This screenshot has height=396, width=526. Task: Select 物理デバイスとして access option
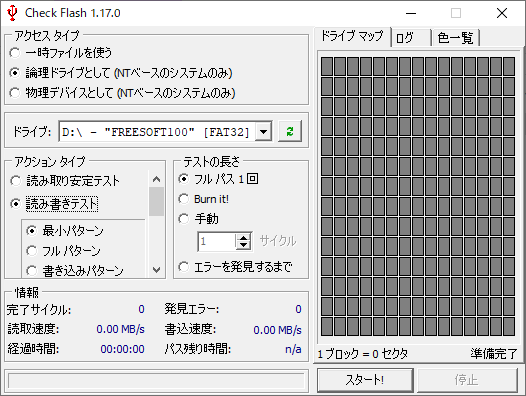[122, 93]
